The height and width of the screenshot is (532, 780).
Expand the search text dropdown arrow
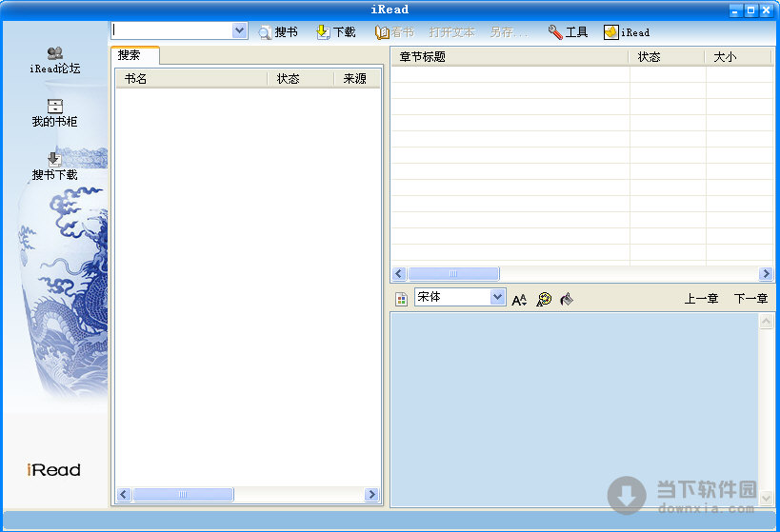(x=239, y=31)
